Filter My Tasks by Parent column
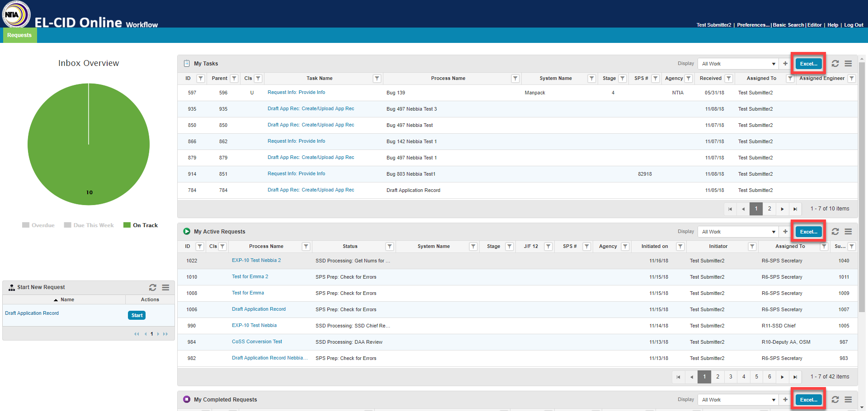 click(x=234, y=79)
